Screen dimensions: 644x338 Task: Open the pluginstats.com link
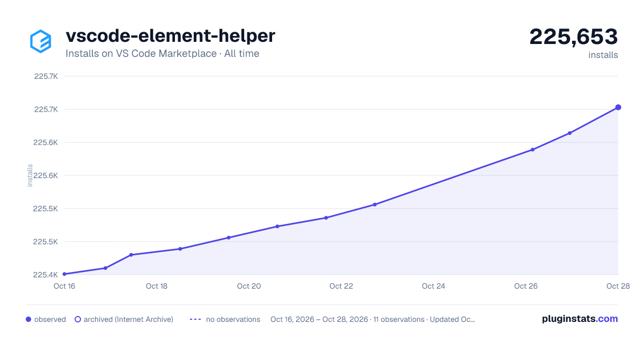tap(580, 319)
